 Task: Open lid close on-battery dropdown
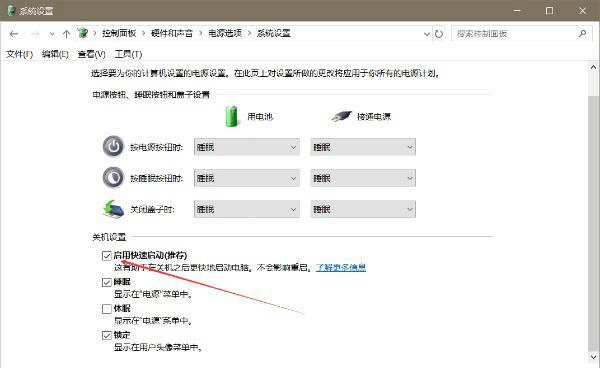pyautogui.click(x=247, y=209)
